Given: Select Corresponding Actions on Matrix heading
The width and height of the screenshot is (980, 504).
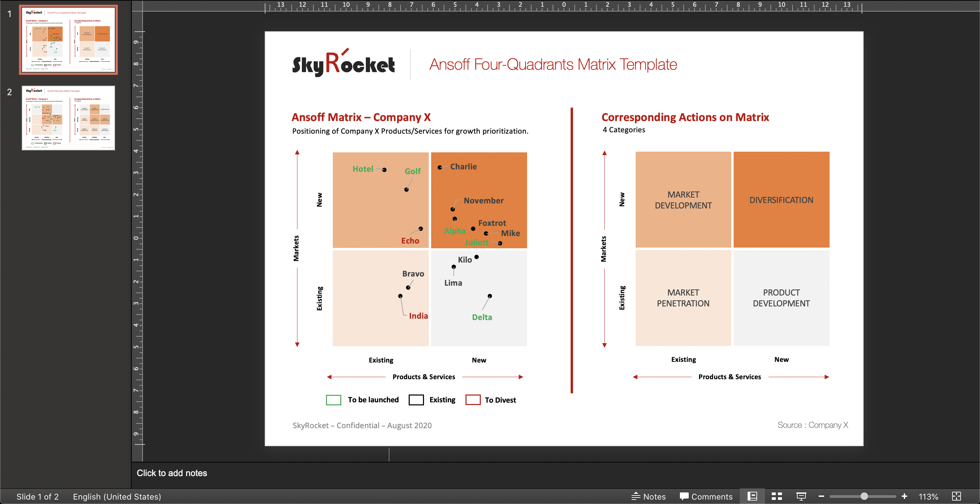Looking at the screenshot, I should pos(685,117).
